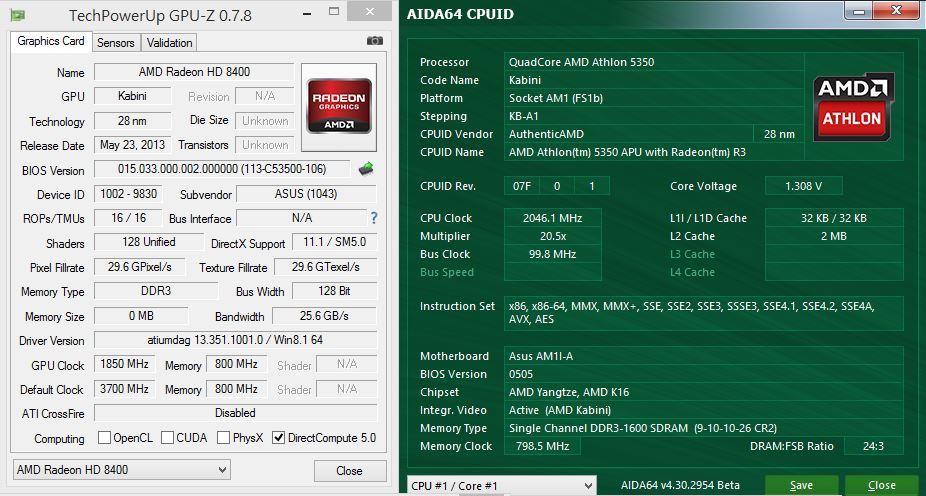
Task: Click the Bus Width value 128 Bit
Action: 334,291
